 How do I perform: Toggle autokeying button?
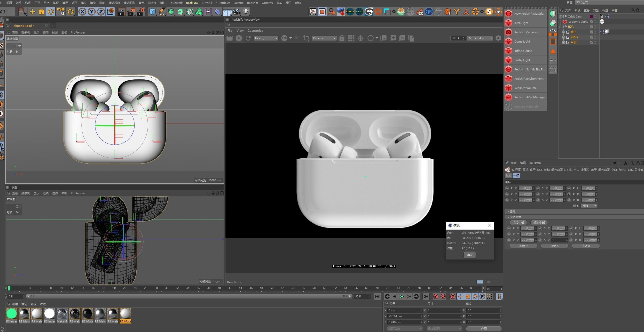coord(443,296)
